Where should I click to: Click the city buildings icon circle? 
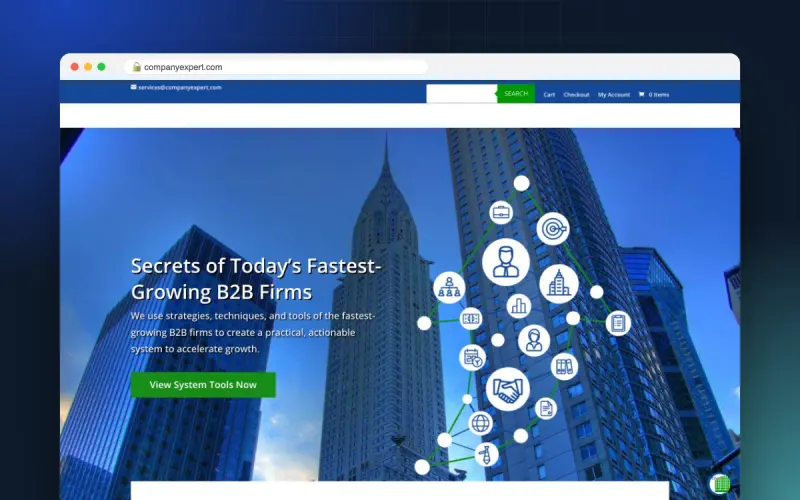click(559, 284)
